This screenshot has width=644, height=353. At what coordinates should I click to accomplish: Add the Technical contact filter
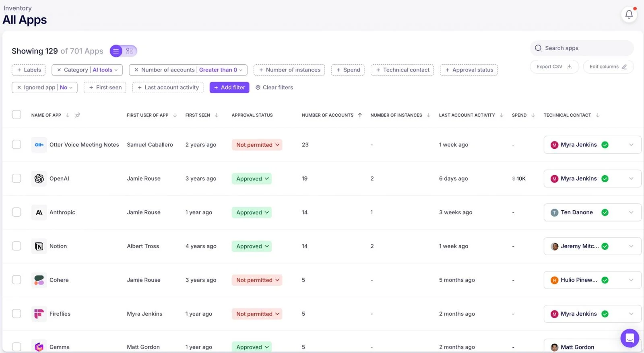click(x=402, y=70)
